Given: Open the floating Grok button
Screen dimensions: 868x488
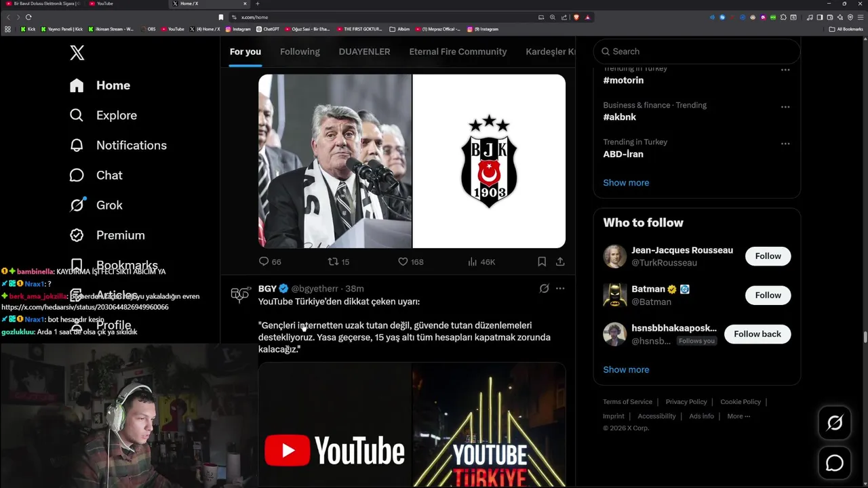Looking at the screenshot, I should point(835,424).
